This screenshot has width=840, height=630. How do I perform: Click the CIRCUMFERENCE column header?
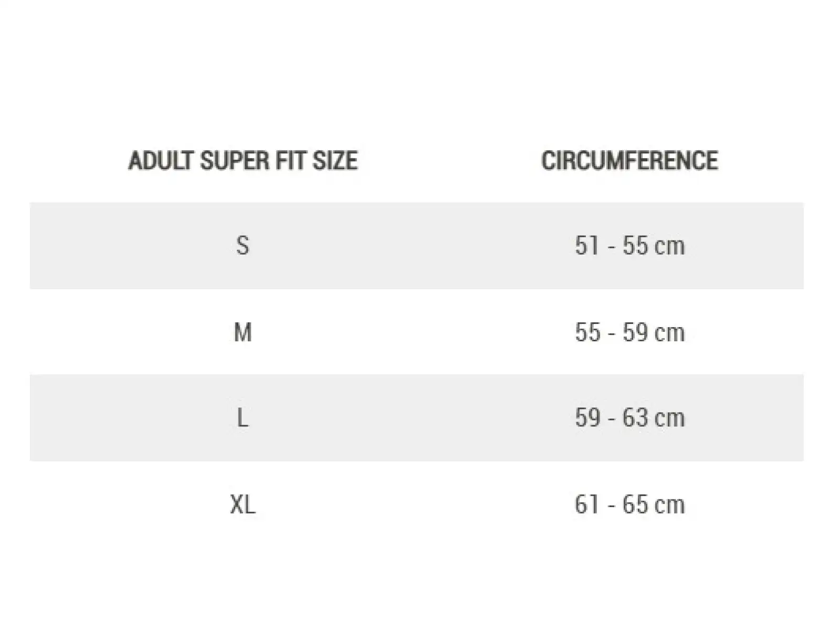pyautogui.click(x=629, y=161)
